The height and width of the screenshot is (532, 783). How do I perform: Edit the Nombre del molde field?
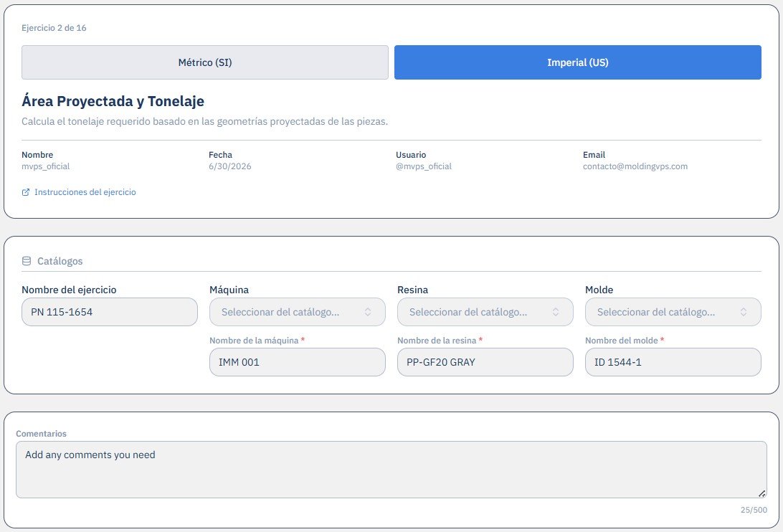[x=673, y=362]
